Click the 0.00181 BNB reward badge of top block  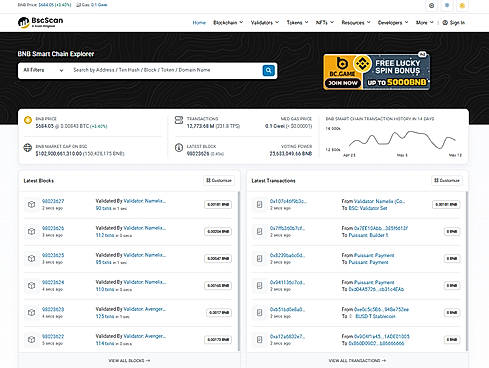point(218,205)
